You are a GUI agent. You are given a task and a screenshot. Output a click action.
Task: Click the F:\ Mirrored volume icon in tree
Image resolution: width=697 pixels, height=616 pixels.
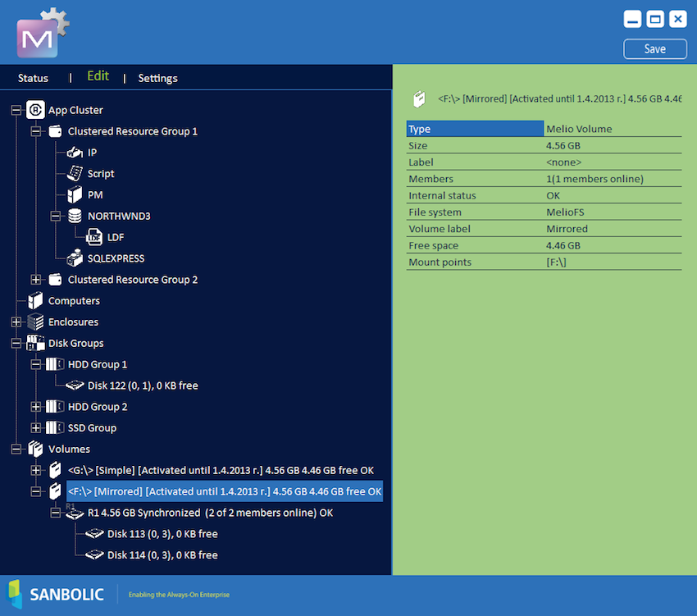pyautogui.click(x=55, y=491)
